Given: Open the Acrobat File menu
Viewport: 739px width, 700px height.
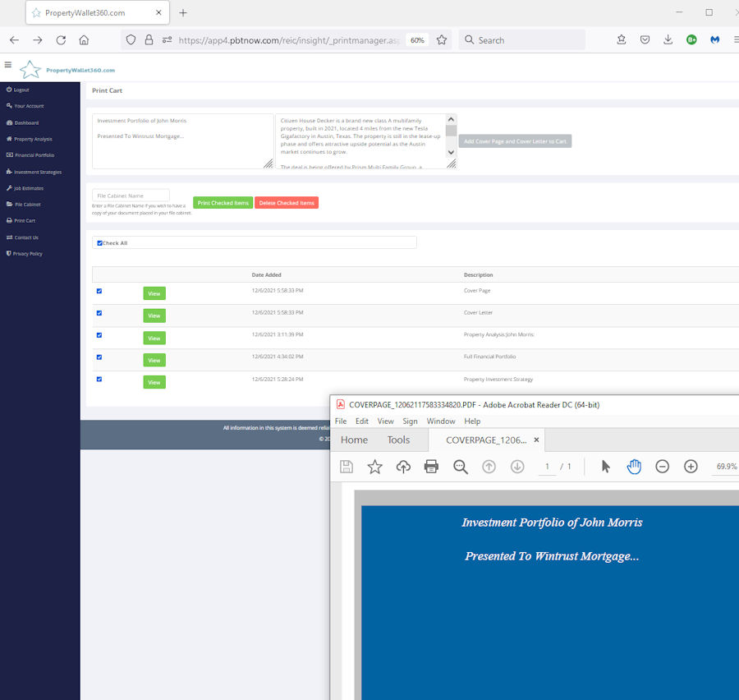Looking at the screenshot, I should [341, 421].
